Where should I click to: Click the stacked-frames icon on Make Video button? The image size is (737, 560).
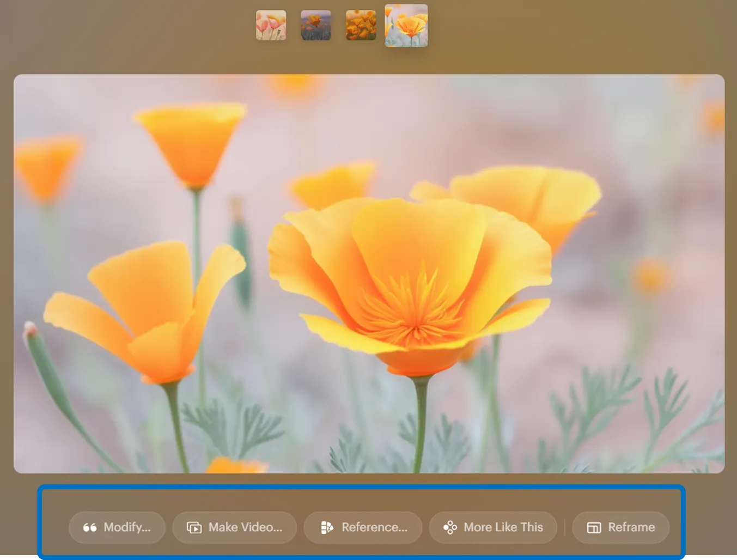(x=193, y=527)
